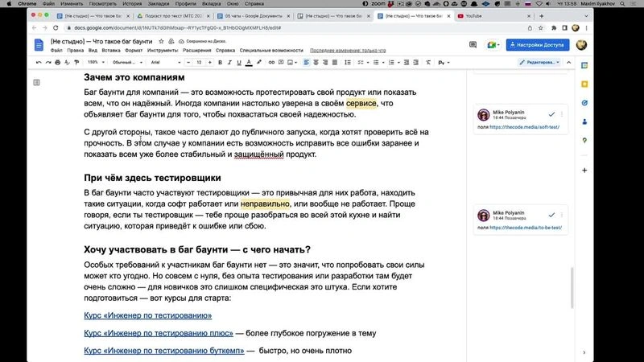
Task: Toggle underline formatting
Action: 239,63
